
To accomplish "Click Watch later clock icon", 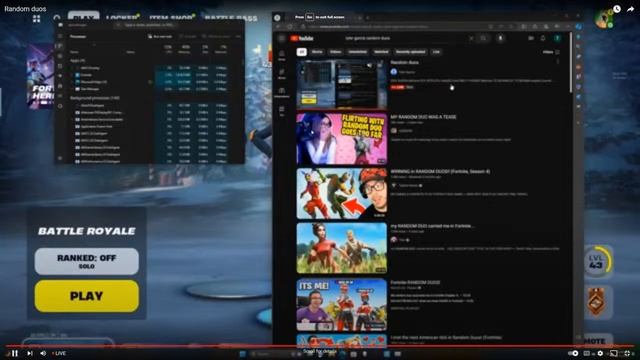I will click(x=617, y=9).
